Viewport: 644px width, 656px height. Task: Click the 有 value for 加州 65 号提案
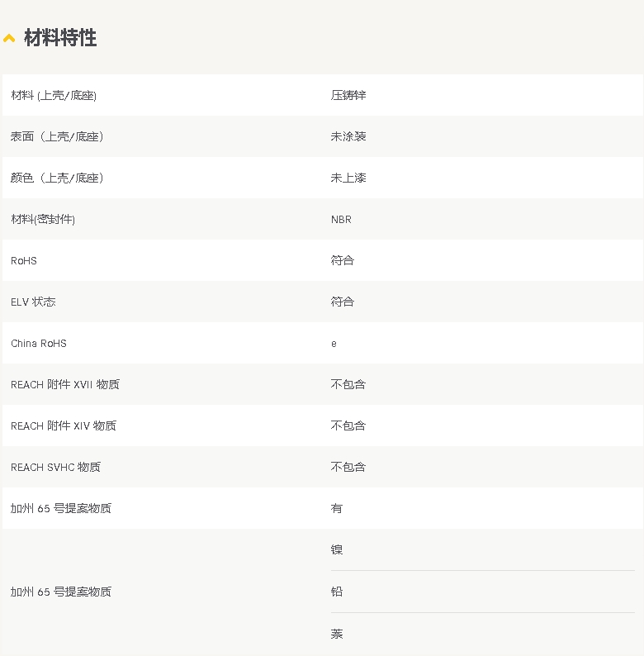pos(337,508)
